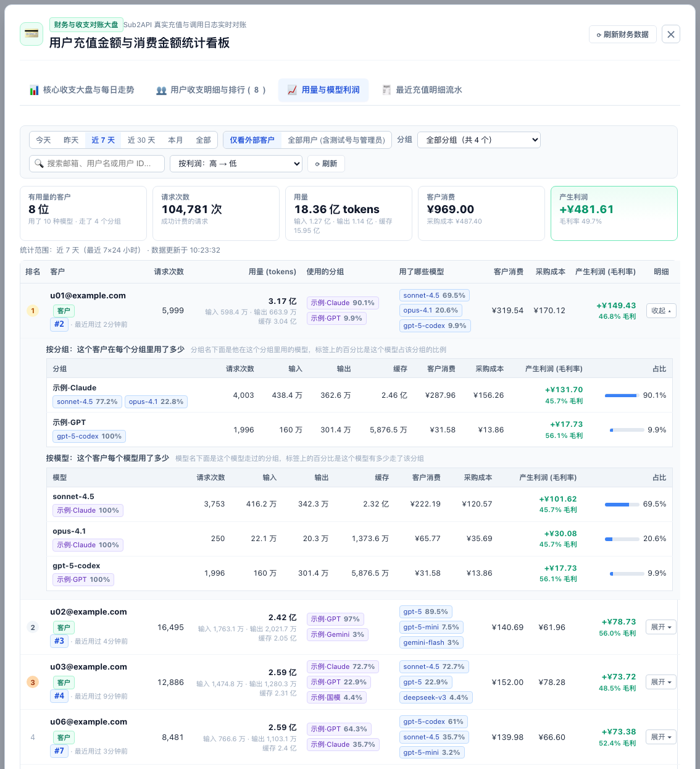Click the #3 badge under u02@example.com
Screen dimensions: 700x769
pos(59,641)
